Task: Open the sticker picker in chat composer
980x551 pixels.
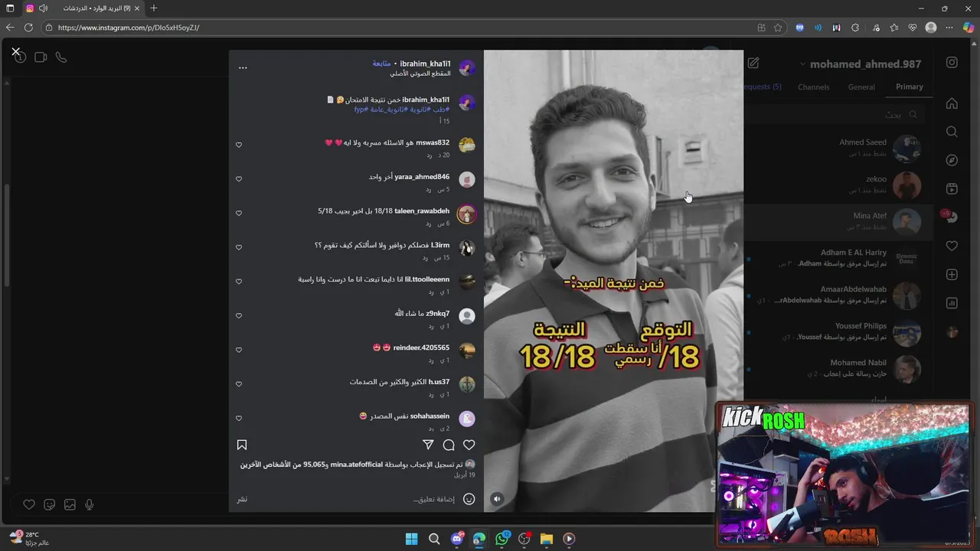Action: click(x=50, y=504)
